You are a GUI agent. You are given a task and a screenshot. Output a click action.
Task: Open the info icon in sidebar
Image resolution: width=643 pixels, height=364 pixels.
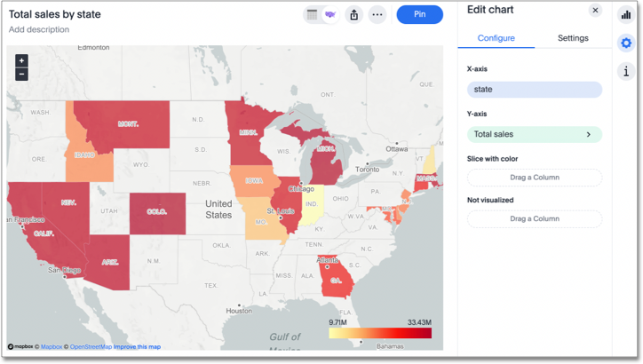pyautogui.click(x=626, y=72)
